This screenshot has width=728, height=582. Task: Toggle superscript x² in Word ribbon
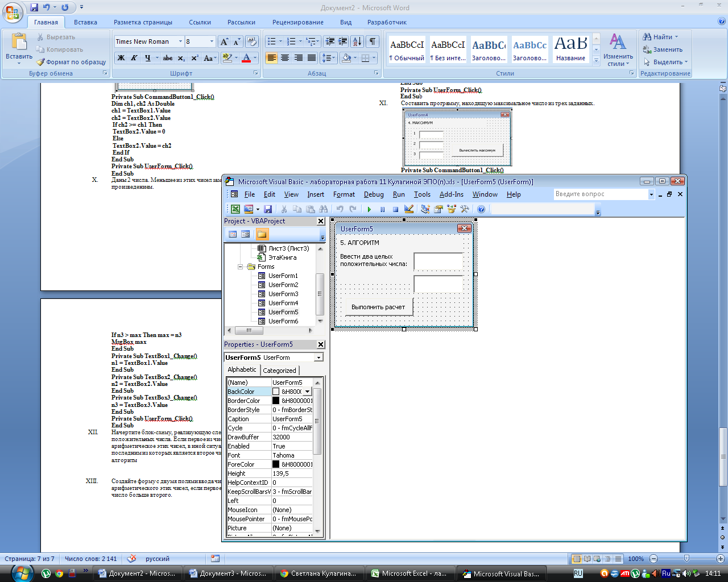click(195, 58)
